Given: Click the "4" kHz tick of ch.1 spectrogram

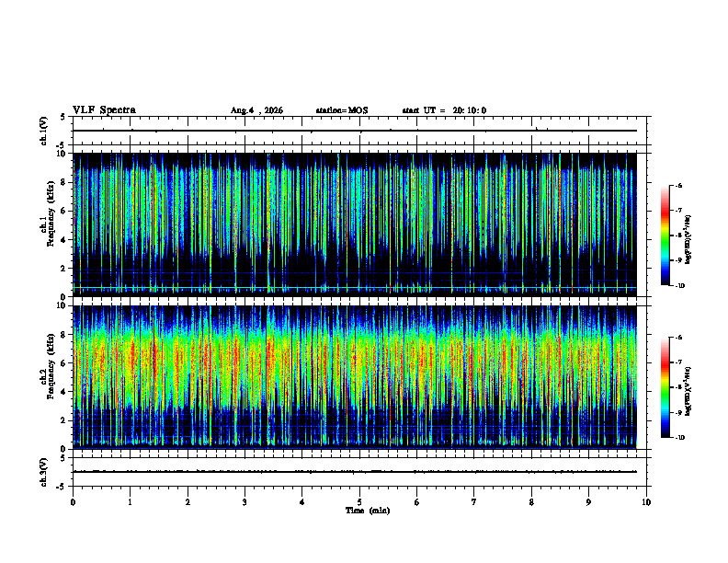Looking at the screenshot, I should [x=63, y=240].
